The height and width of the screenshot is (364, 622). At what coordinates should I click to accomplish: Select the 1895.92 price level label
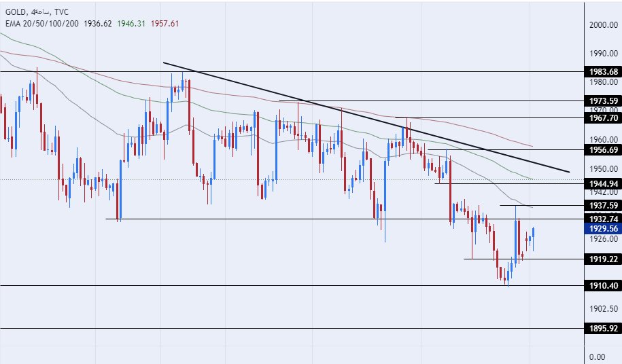tap(603, 329)
